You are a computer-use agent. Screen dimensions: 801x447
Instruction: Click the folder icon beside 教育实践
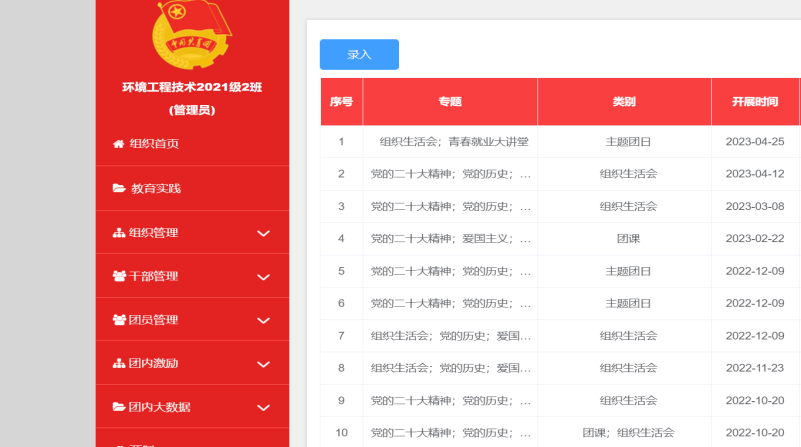coord(119,188)
